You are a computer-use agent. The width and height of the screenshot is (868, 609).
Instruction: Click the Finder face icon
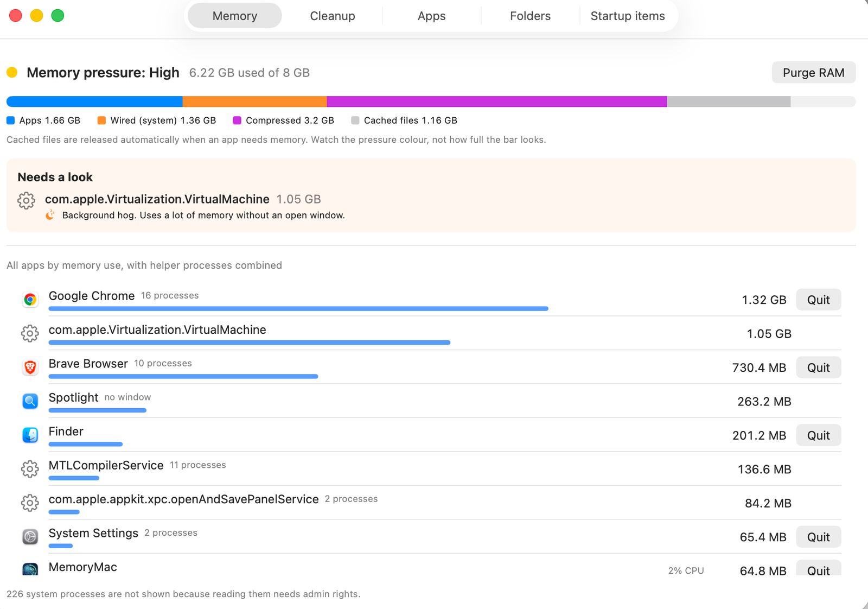[30, 435]
